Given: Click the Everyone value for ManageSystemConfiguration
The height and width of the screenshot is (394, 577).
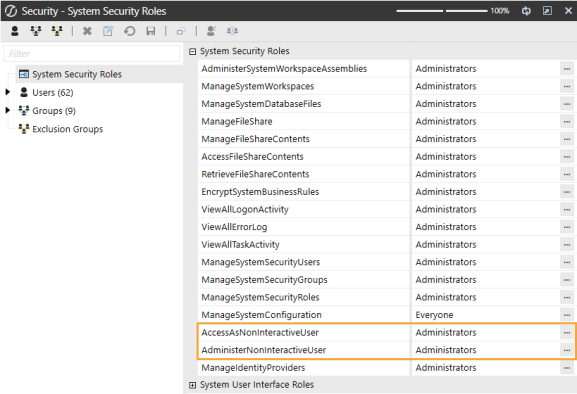Looking at the screenshot, I should [x=434, y=315].
